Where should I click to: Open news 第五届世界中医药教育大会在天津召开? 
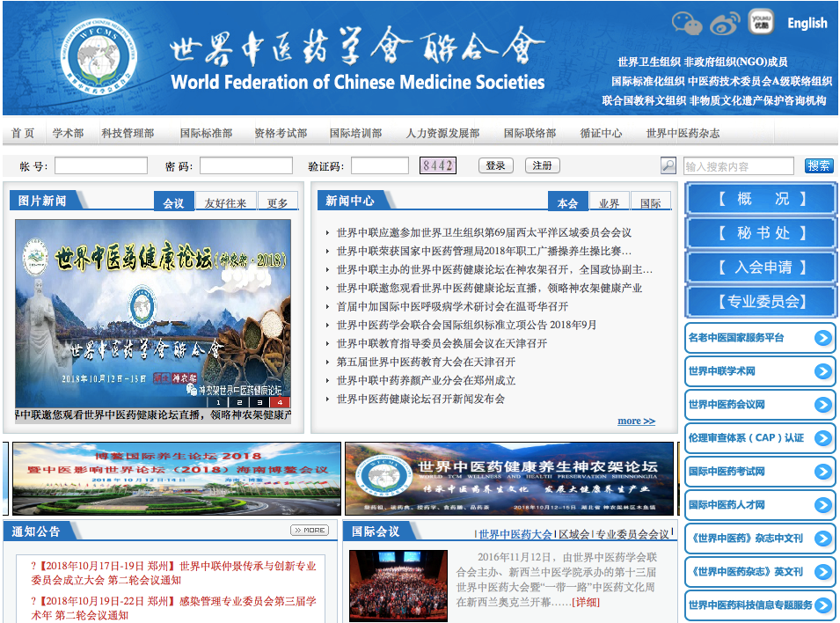[x=426, y=362]
